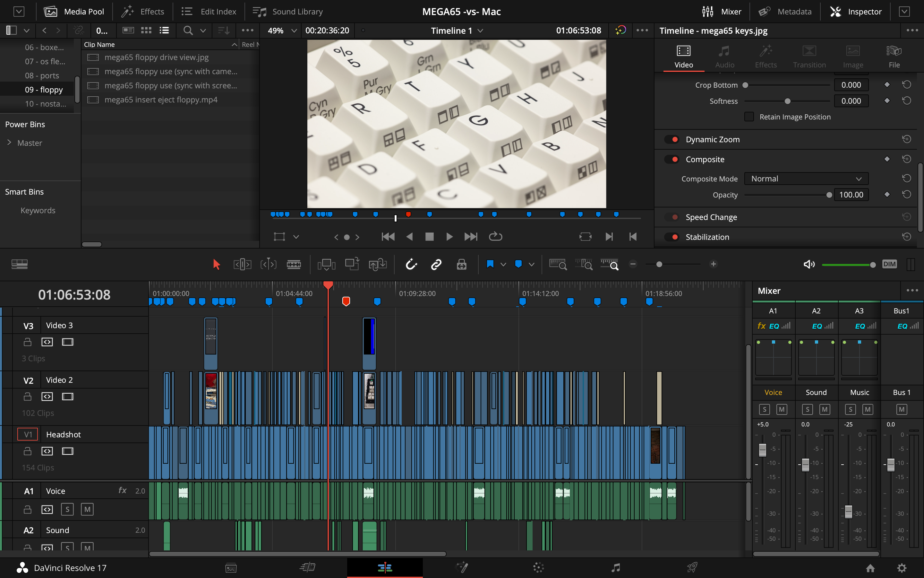Toggle the Linked Selection chain icon
The width and height of the screenshot is (924, 578).
[436, 264]
